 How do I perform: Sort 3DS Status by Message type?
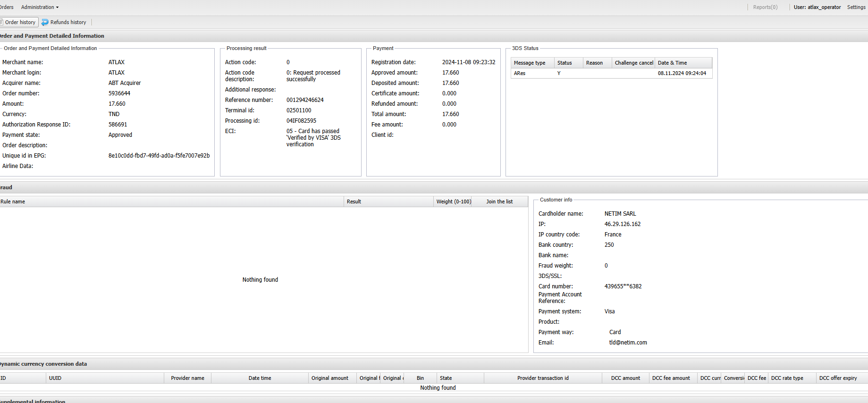530,63
